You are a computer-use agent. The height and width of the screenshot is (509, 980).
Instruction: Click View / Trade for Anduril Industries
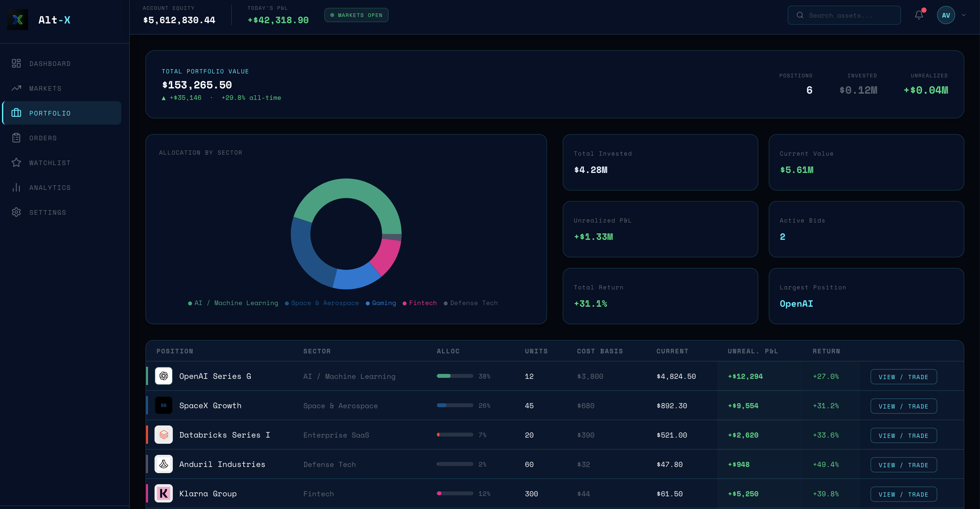coord(903,465)
